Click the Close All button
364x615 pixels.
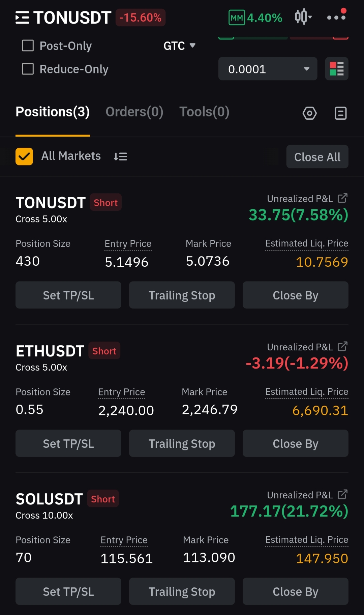coord(317,157)
